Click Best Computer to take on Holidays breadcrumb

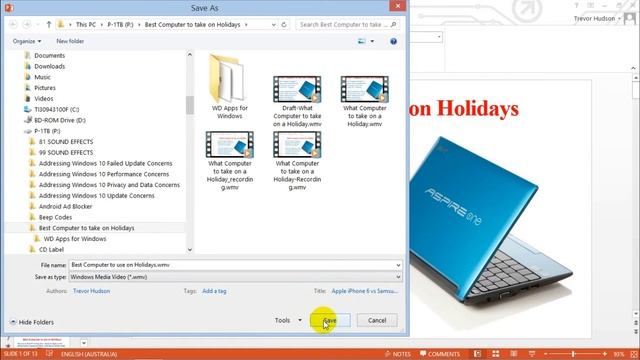192,24
